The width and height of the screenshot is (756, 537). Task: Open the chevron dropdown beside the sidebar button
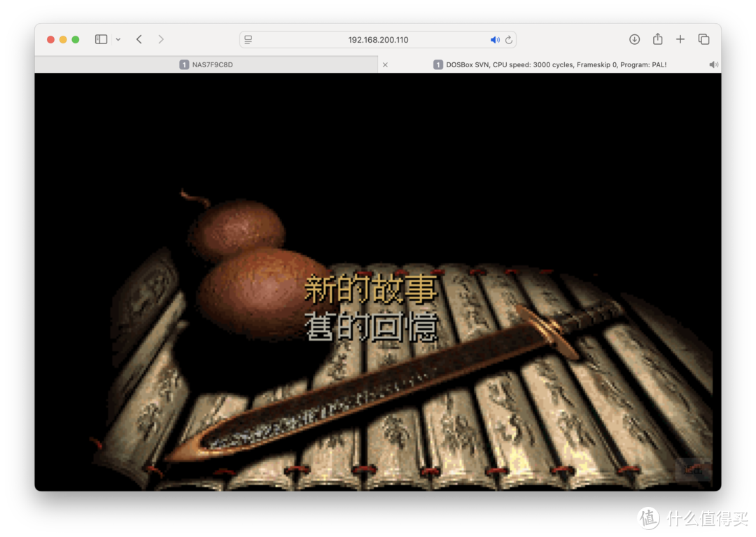[118, 39]
